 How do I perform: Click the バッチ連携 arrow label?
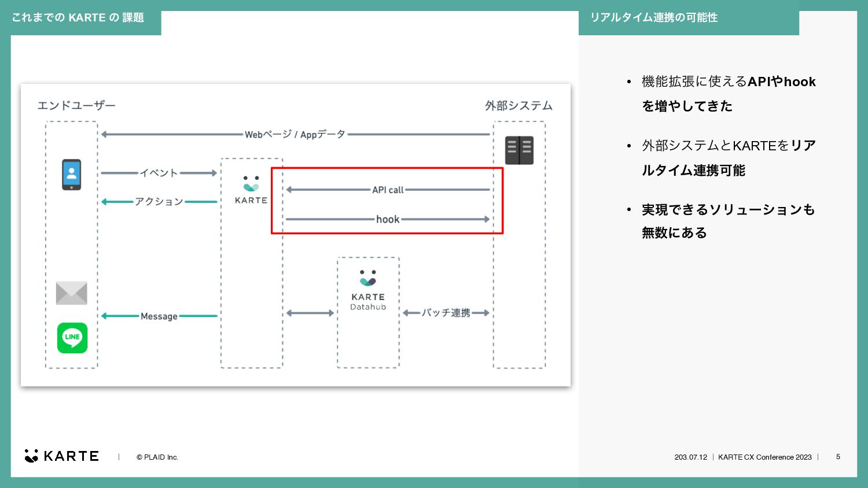(446, 313)
